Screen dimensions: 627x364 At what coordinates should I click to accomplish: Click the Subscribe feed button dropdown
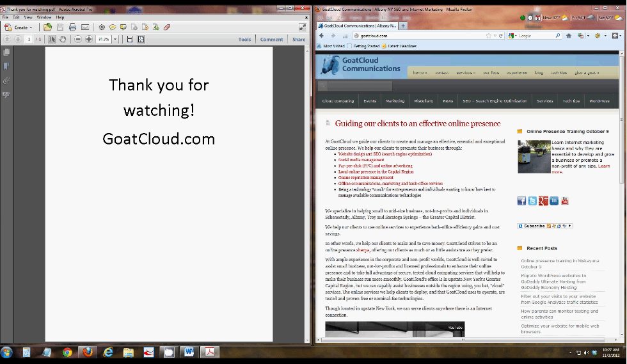[x=545, y=226]
